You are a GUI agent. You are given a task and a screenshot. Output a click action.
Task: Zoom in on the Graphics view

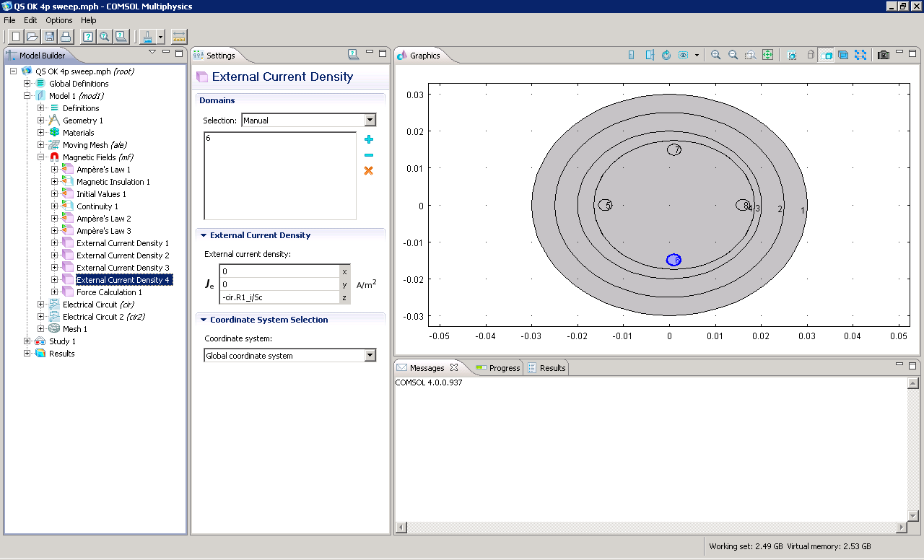(x=715, y=55)
